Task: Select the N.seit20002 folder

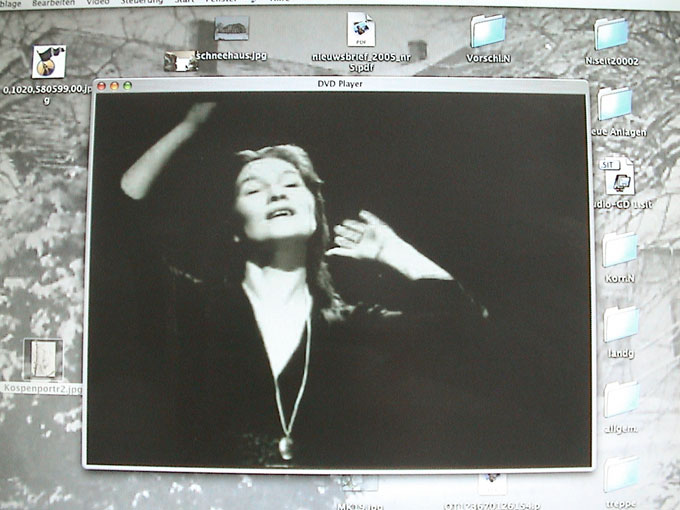Action: pos(611,34)
